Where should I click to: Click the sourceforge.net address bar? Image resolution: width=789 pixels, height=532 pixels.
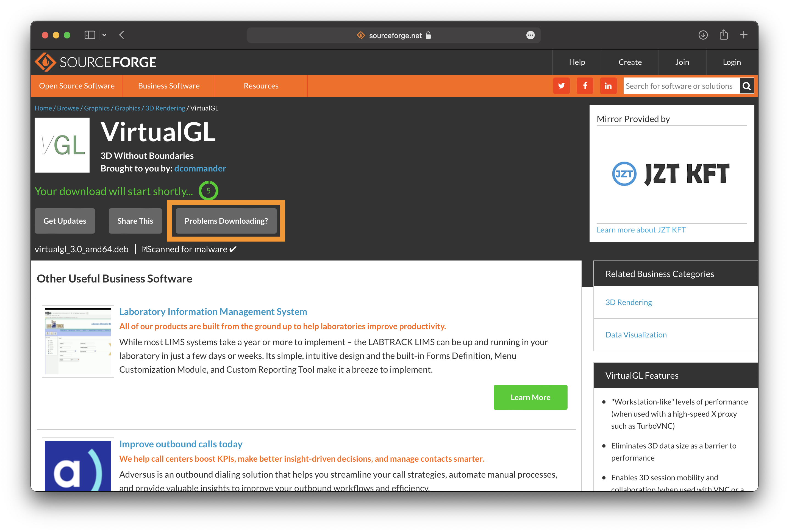[393, 35]
